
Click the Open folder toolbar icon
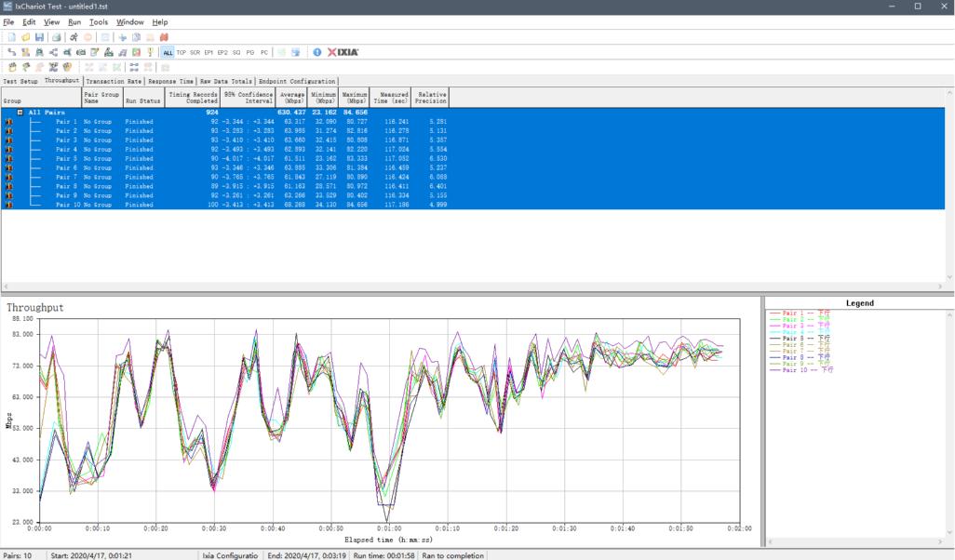25,37
